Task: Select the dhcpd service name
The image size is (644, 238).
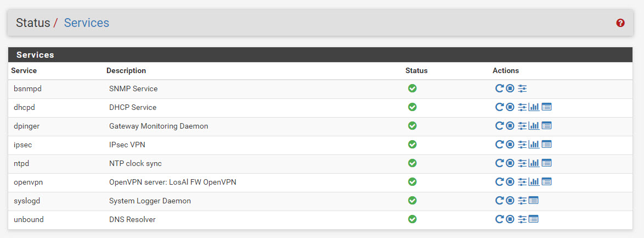Action: (24, 108)
